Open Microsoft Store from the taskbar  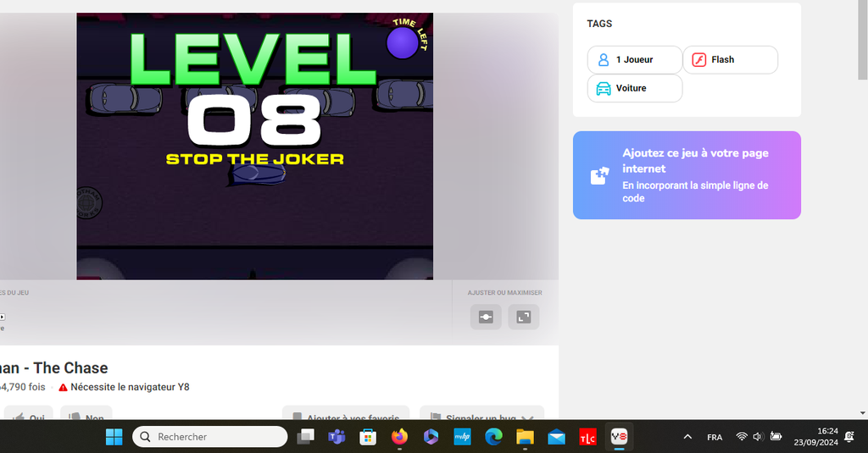(368, 437)
